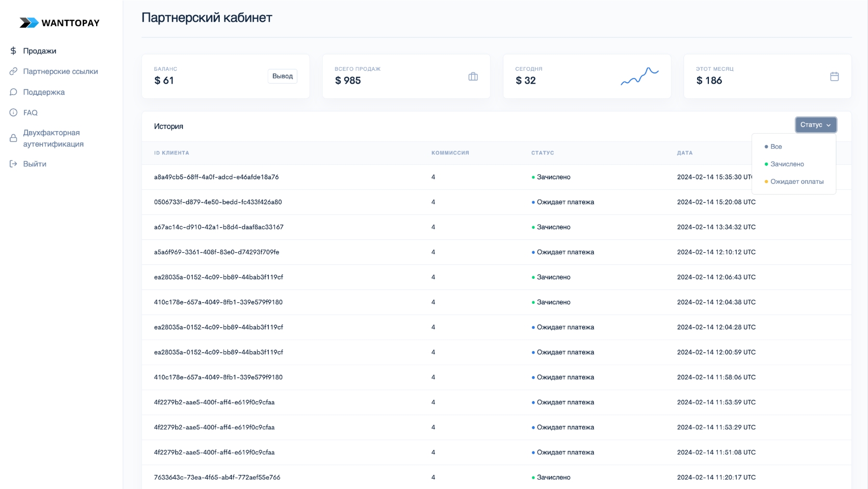Click the logout icon beside Выйти

(14, 164)
